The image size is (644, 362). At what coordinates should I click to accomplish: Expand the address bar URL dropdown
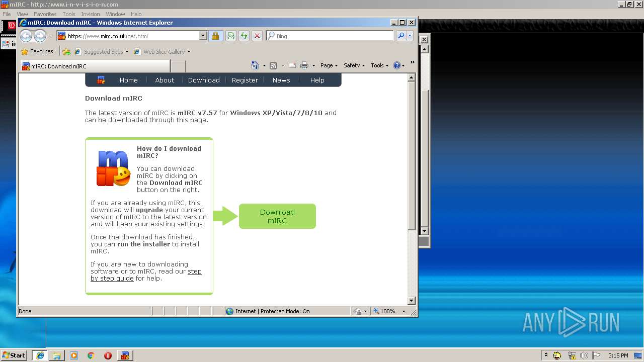(203, 36)
